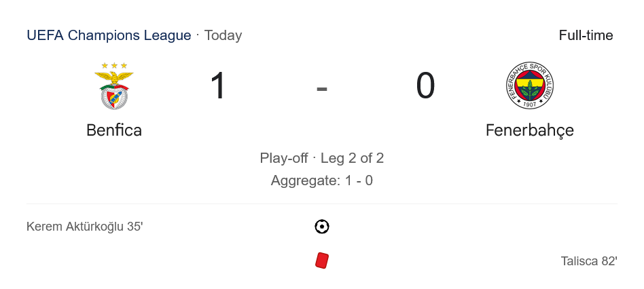Open the UEFA Champions League link

point(109,35)
